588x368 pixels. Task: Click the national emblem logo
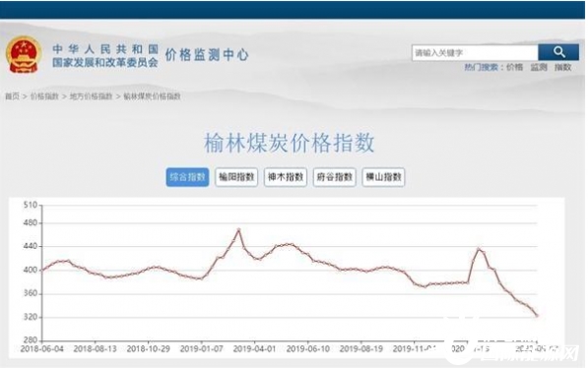tap(23, 55)
